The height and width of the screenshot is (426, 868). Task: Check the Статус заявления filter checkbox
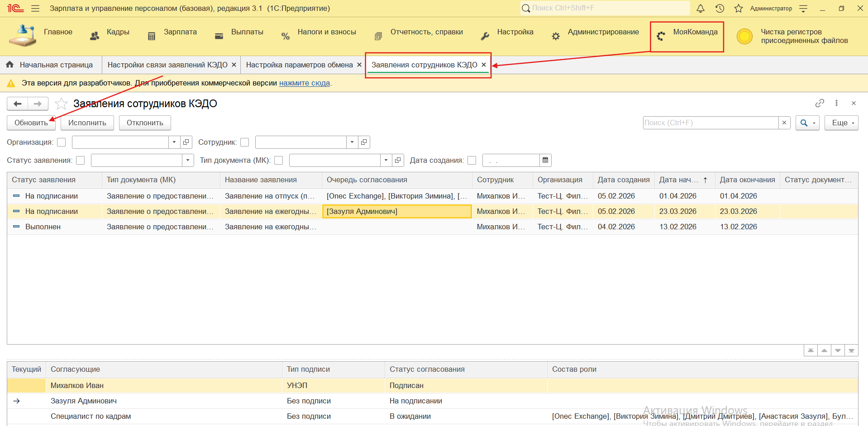81,161
